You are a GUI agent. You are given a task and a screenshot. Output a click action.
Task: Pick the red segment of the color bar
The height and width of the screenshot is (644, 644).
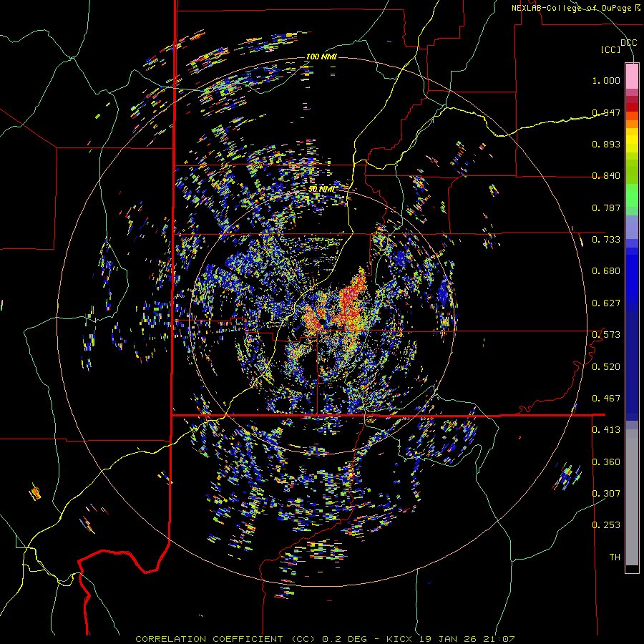tap(632, 107)
